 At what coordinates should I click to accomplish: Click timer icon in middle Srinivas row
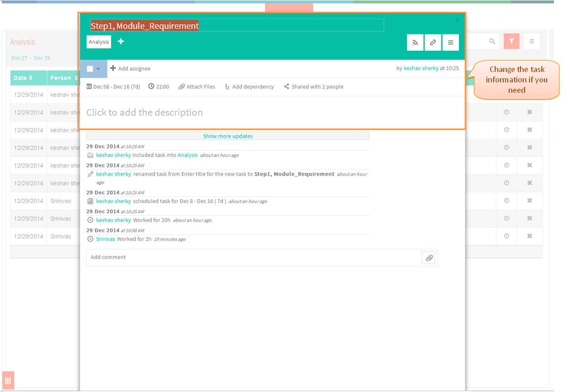click(506, 218)
